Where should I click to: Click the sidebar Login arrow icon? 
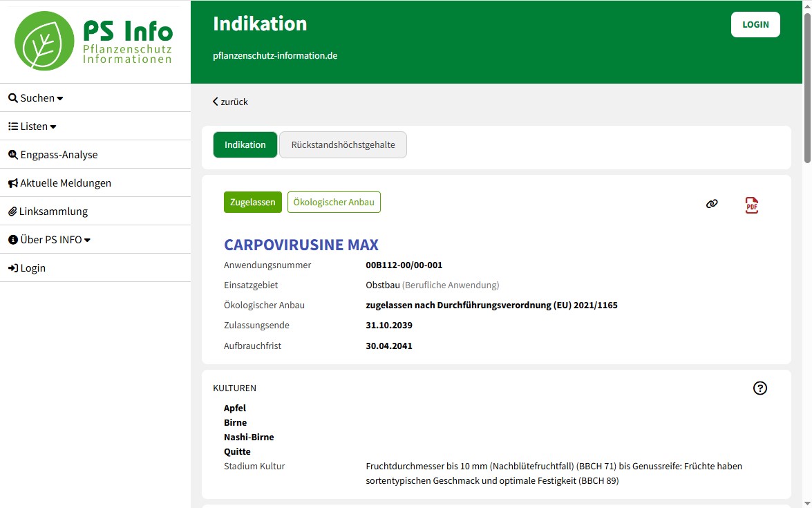12,268
